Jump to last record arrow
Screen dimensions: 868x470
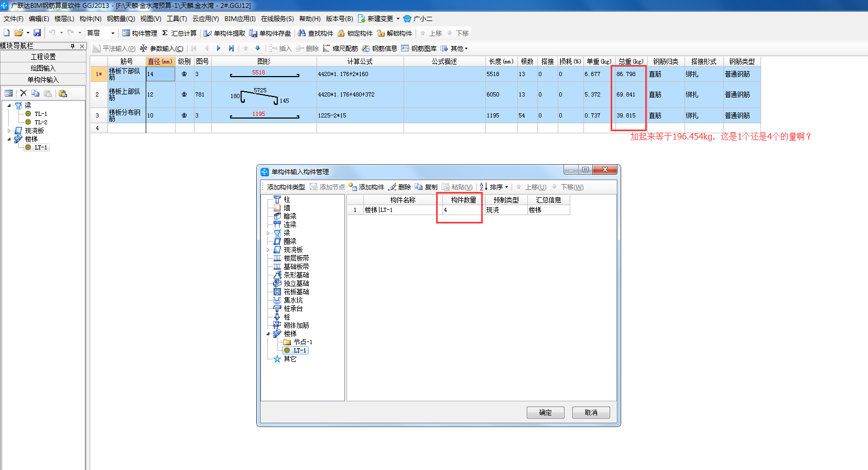pyautogui.click(x=231, y=48)
